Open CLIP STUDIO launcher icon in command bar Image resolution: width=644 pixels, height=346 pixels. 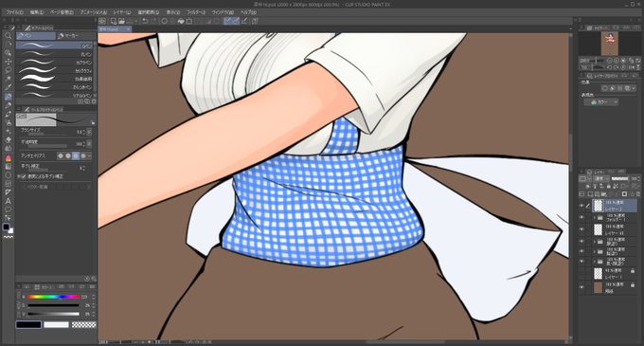(102, 21)
